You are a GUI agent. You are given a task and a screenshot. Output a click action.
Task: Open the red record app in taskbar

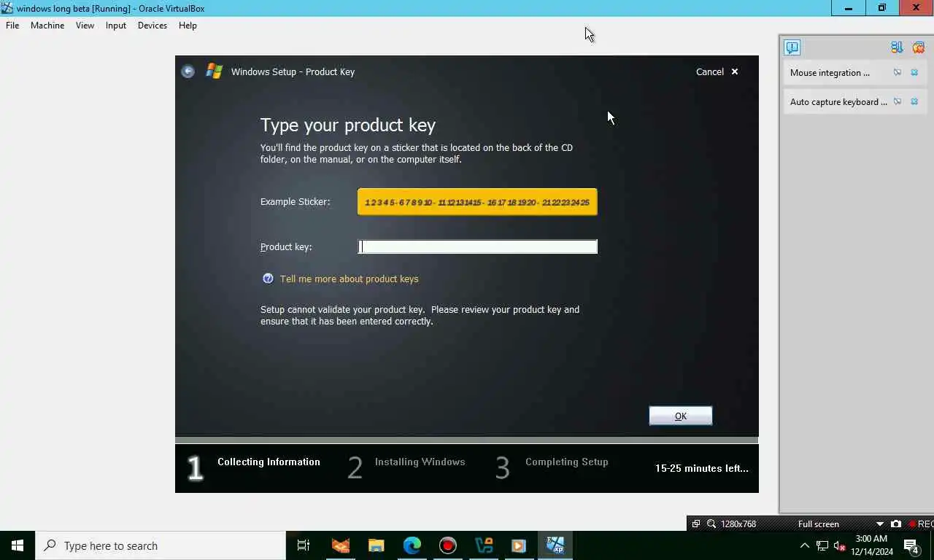point(447,545)
